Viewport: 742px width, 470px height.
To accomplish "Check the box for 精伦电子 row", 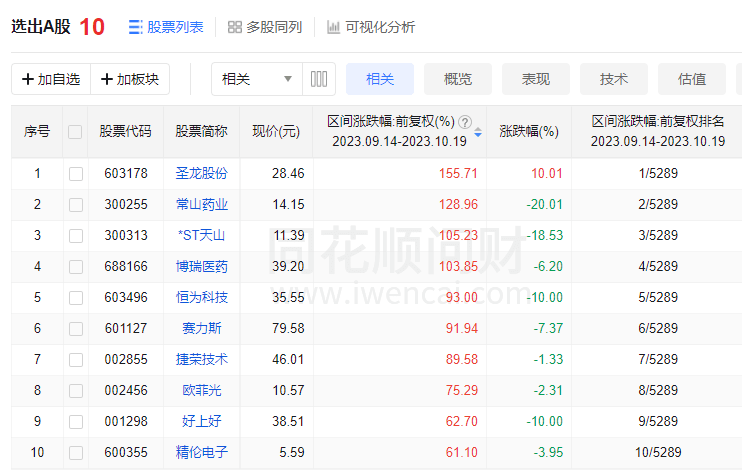I will tap(75, 452).
